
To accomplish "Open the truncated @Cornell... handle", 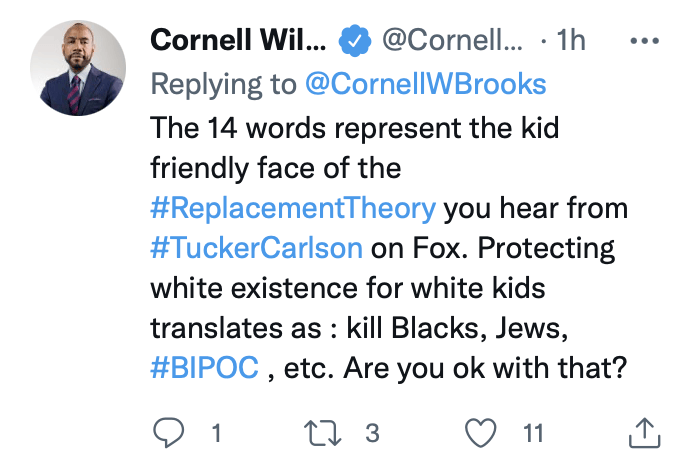I will (449, 43).
